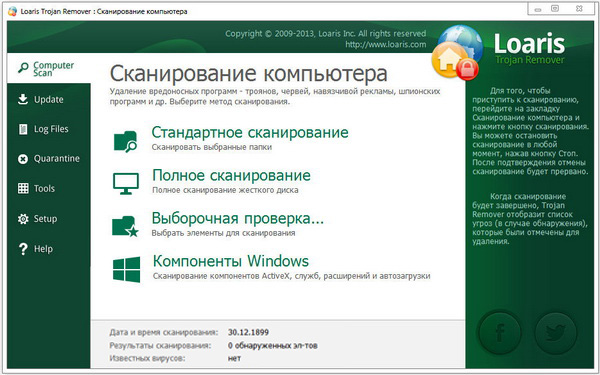
Task: Click the grid icon beside Tools
Action: pos(23,188)
